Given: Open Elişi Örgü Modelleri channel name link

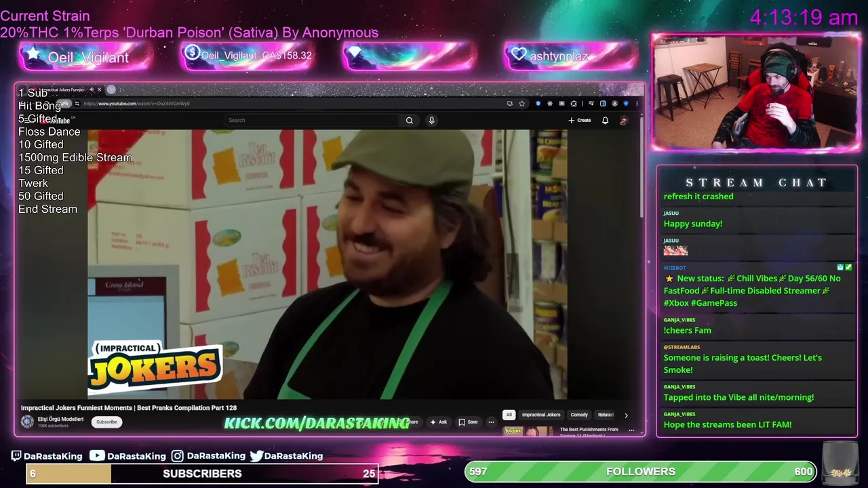Looking at the screenshot, I should [60, 419].
